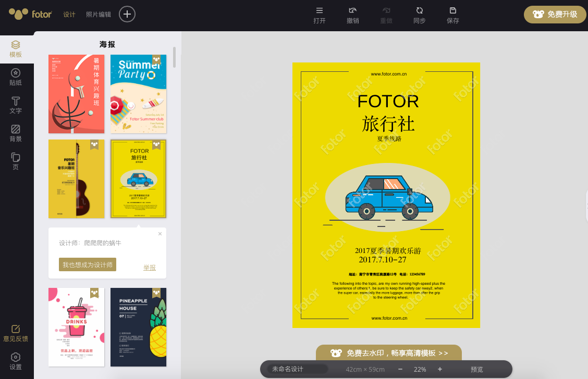Open the 贴纸 stickers panel
The image size is (588, 379).
click(16, 78)
